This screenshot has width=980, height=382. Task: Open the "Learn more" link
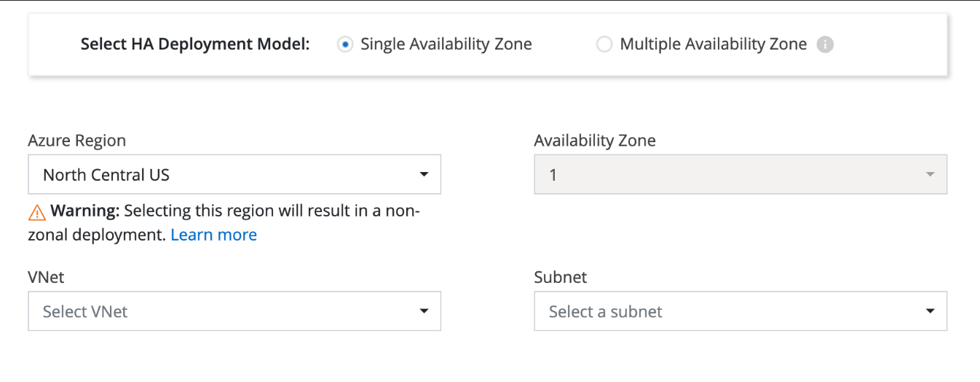tap(213, 235)
